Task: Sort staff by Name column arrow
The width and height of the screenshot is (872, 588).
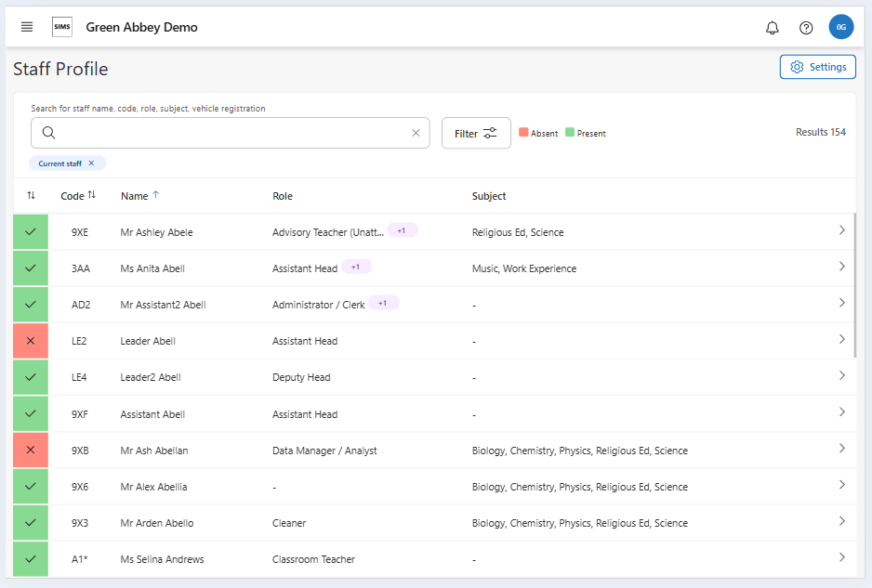Action: pos(155,195)
